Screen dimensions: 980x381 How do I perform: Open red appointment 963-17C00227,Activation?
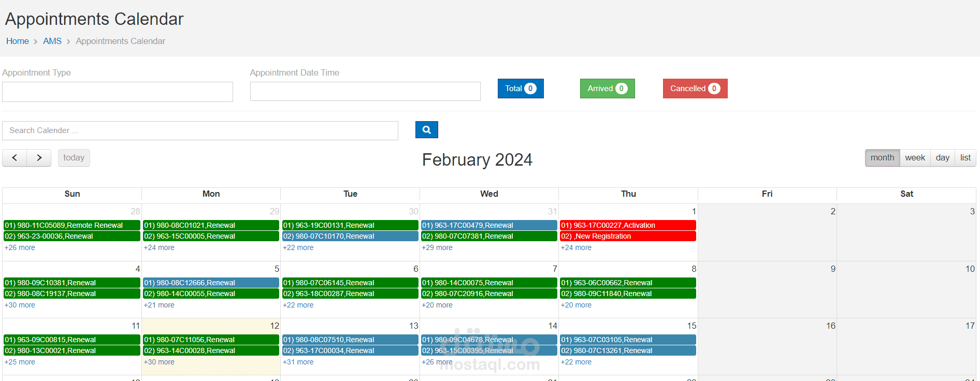click(628, 225)
